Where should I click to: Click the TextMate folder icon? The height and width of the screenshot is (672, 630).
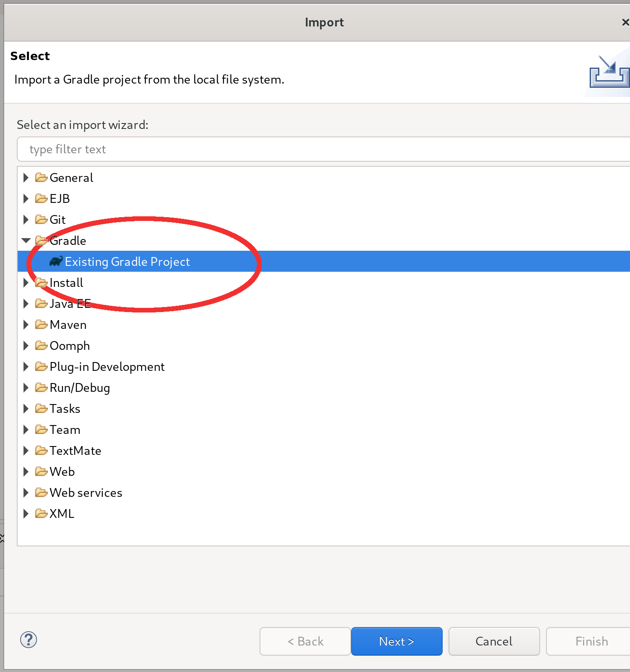pyautogui.click(x=41, y=451)
